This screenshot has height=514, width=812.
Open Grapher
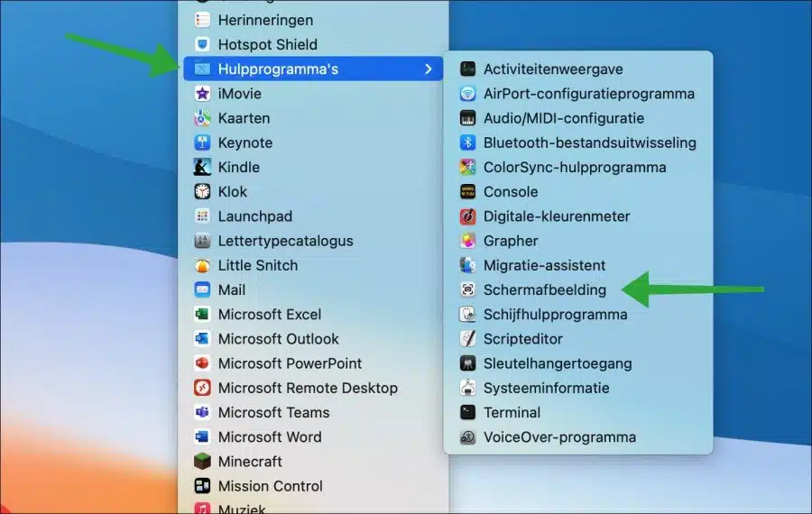578,241
